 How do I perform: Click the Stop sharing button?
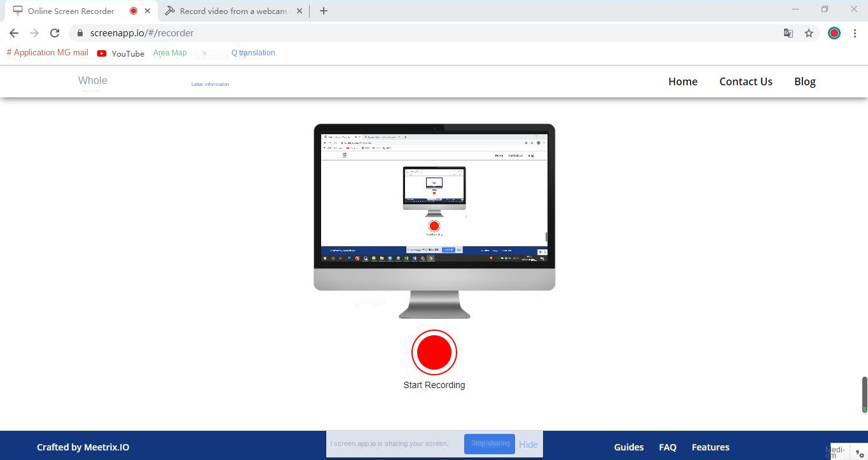tap(490, 443)
